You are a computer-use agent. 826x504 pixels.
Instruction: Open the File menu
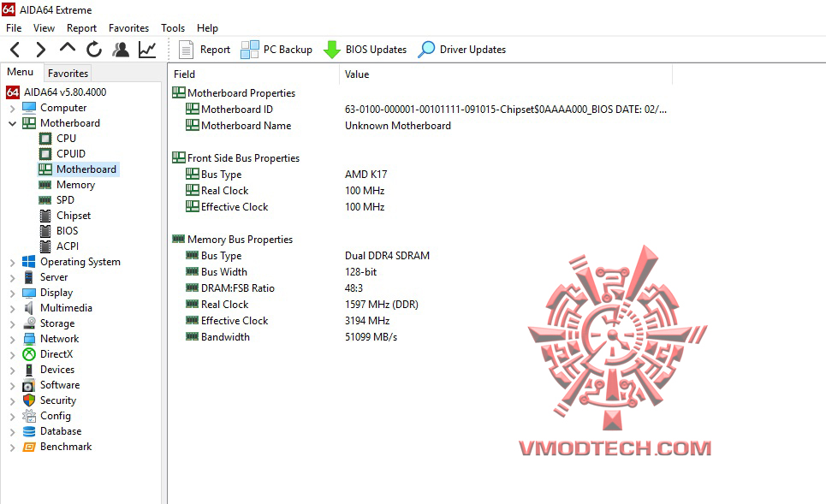click(14, 28)
